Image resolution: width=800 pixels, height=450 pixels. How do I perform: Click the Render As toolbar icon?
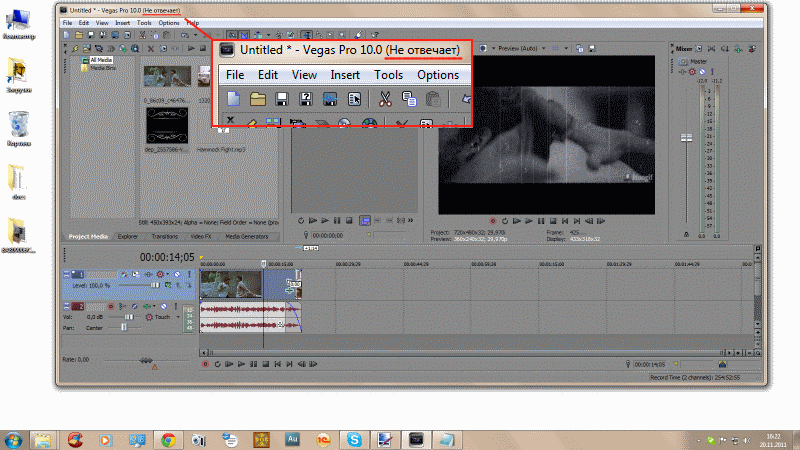115,35
